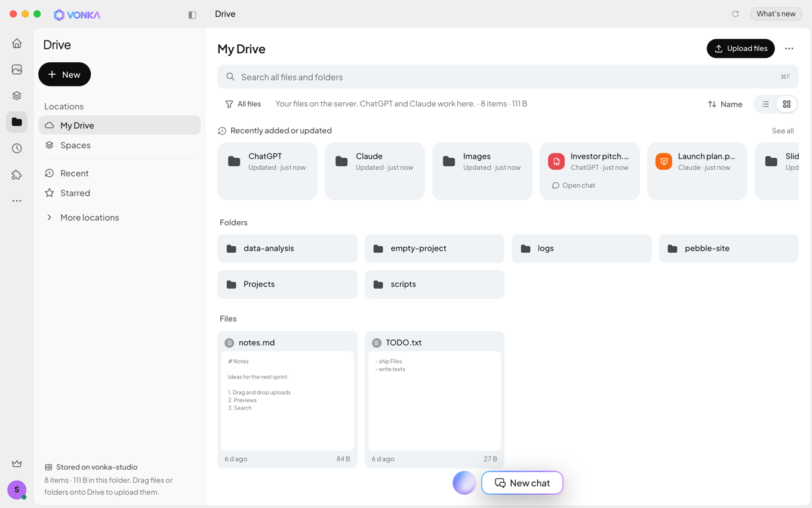Open the purple S user avatar
The image size is (812, 508).
[x=17, y=489]
